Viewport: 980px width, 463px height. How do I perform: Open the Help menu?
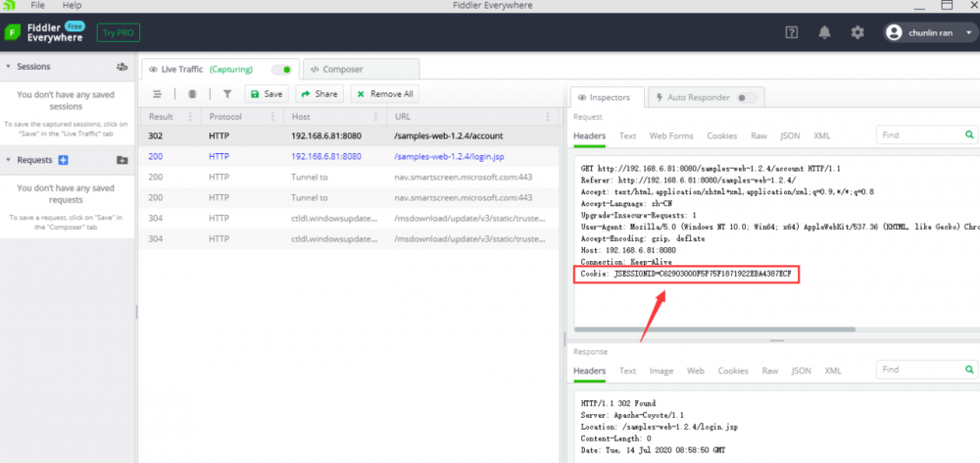point(72,6)
